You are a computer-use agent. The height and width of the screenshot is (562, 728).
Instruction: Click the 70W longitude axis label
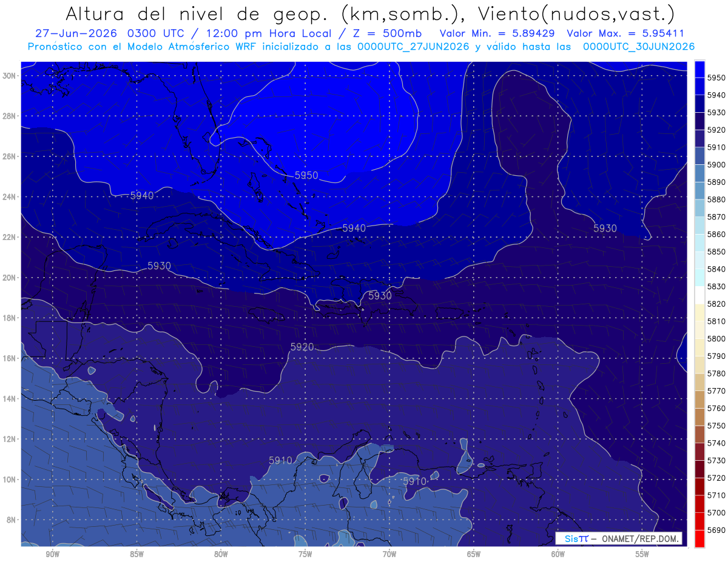389,554
